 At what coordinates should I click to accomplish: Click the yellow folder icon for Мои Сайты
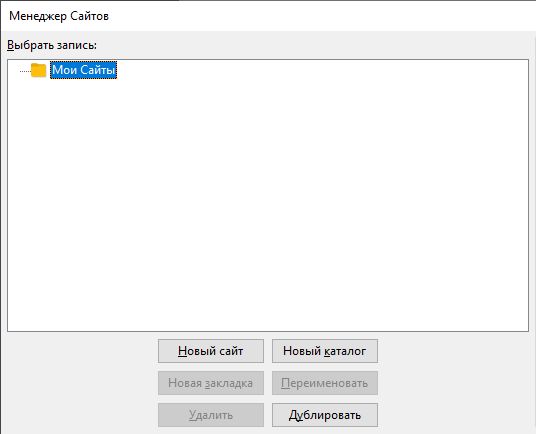38,70
